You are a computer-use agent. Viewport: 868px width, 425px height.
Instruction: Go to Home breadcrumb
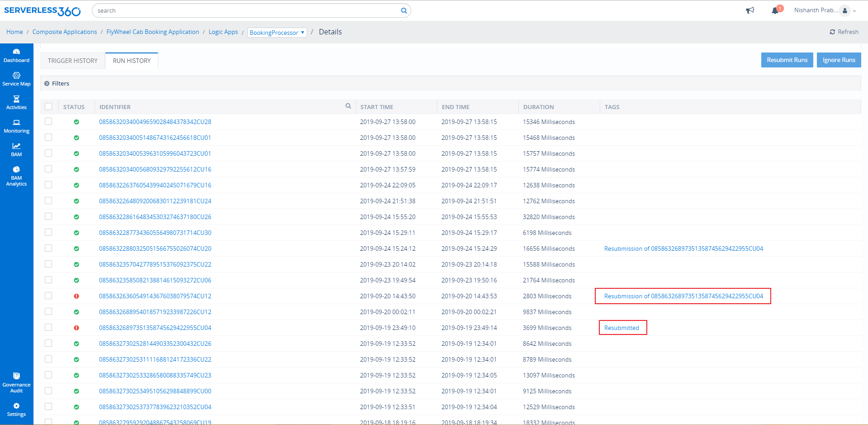(x=14, y=32)
